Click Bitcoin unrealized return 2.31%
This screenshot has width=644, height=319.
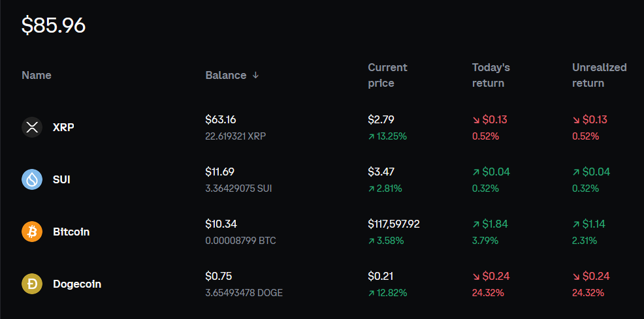click(x=585, y=241)
